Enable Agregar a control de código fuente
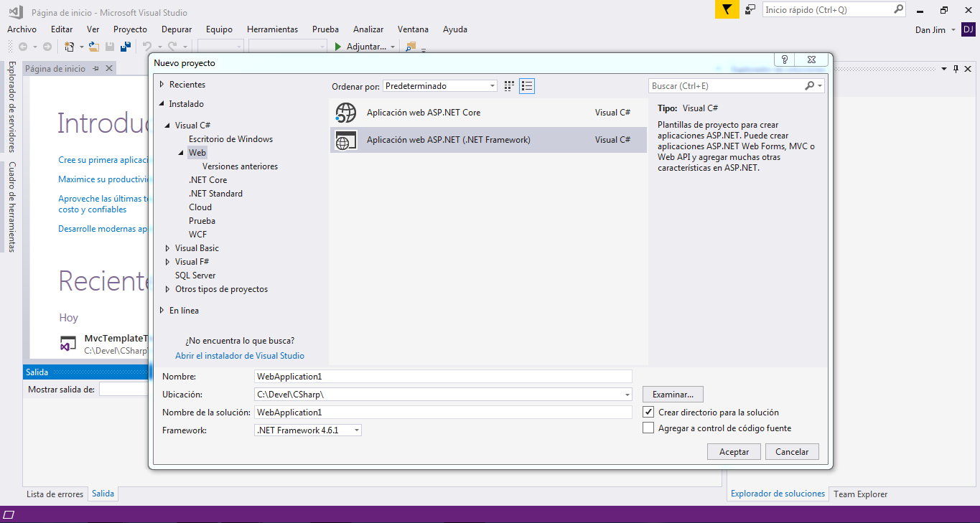The width and height of the screenshot is (980, 523). pyautogui.click(x=648, y=428)
